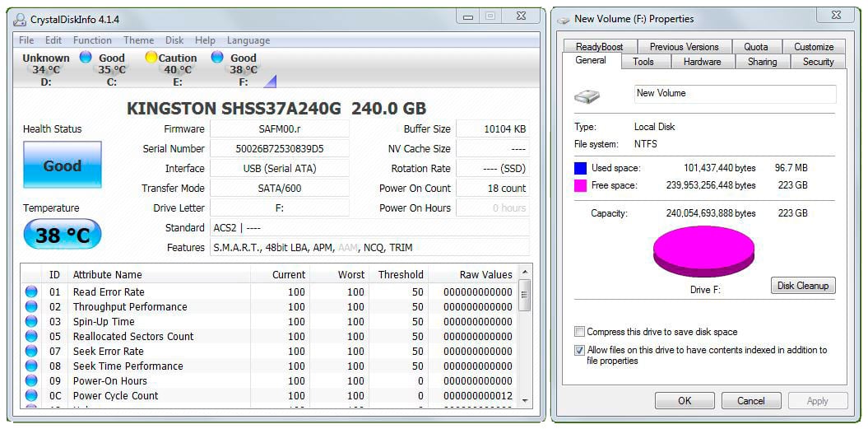Click the yellow Caution orb for drive E:
This screenshot has height=429, width=868.
151,57
